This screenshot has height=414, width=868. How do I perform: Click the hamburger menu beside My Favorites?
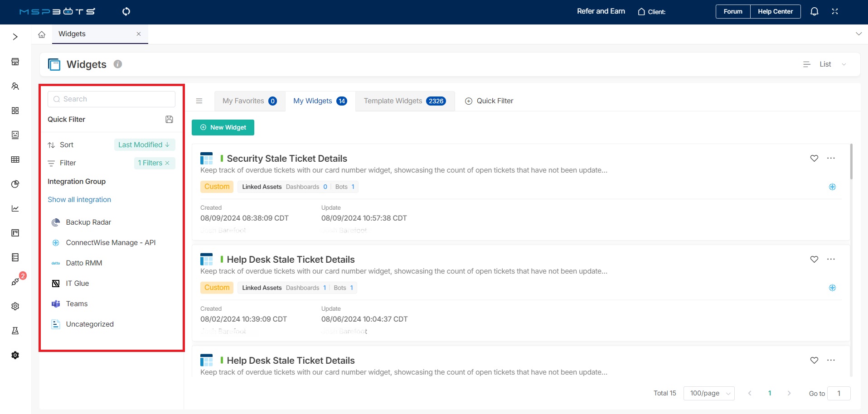tap(199, 101)
